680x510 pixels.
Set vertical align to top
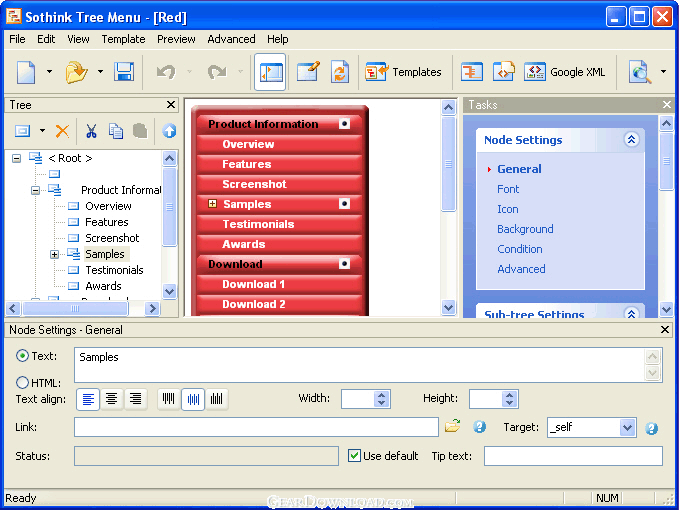click(x=169, y=399)
